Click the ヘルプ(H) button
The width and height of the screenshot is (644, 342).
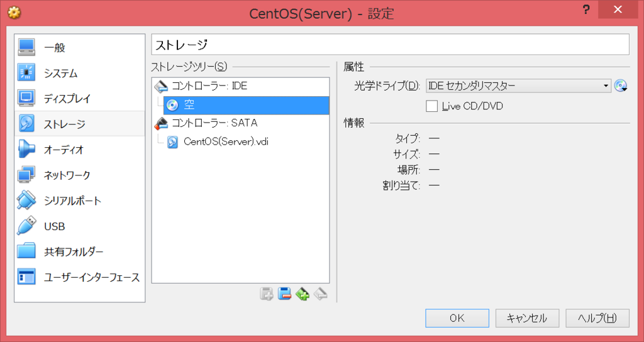pyautogui.click(x=597, y=318)
